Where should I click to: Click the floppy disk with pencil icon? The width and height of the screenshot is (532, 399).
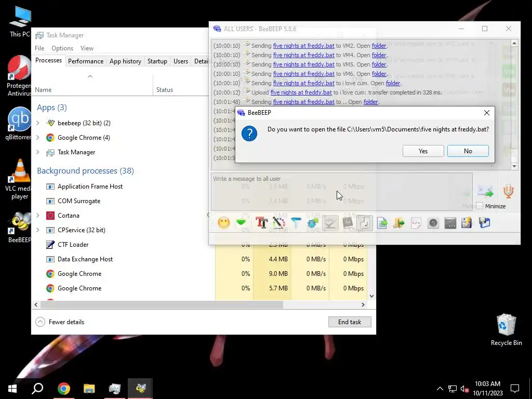[467, 223]
